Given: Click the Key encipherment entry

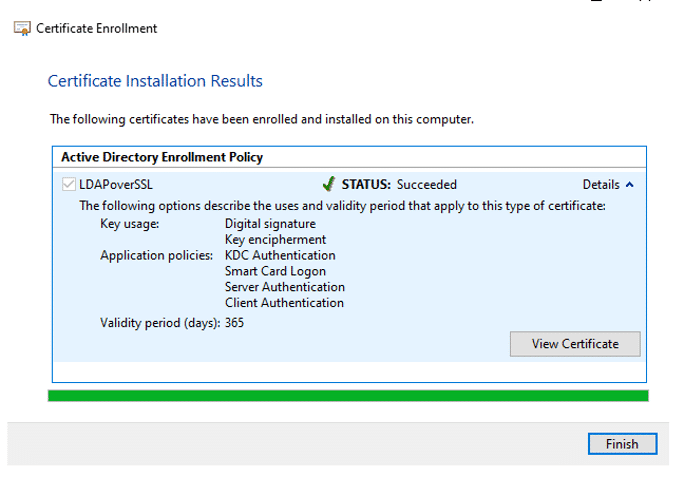Looking at the screenshot, I should (275, 240).
